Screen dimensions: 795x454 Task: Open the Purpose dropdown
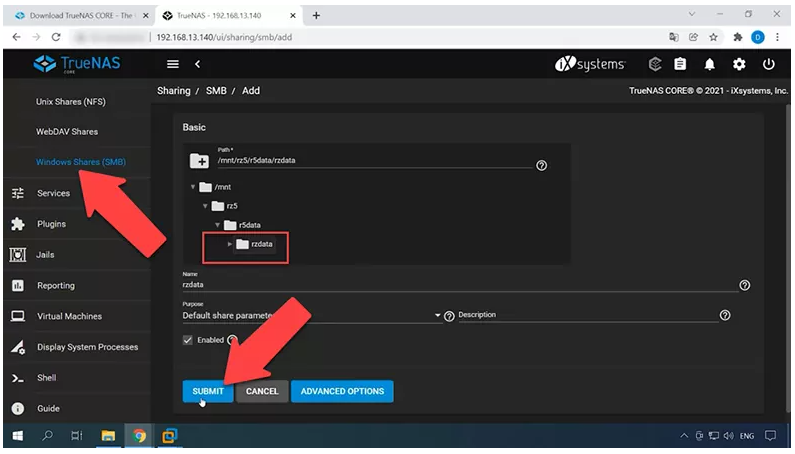(311, 316)
